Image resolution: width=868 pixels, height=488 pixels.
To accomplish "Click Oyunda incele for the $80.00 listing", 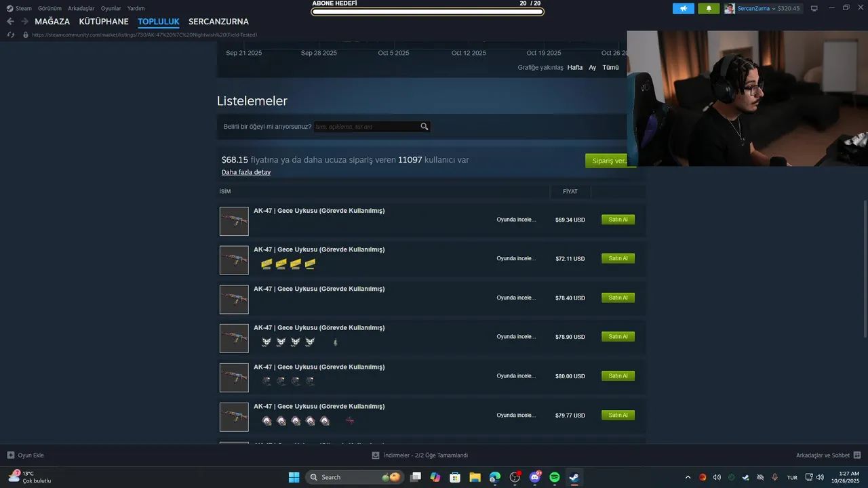I will pyautogui.click(x=516, y=375).
